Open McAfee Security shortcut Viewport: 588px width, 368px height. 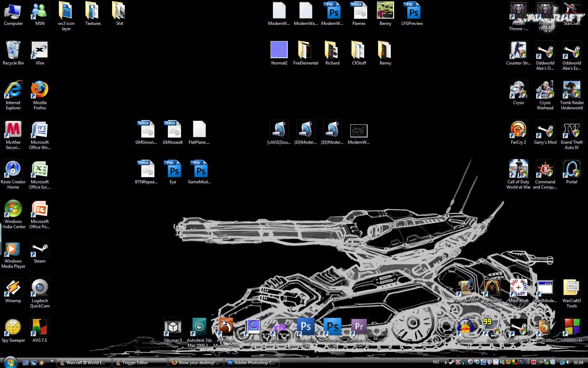(13, 135)
